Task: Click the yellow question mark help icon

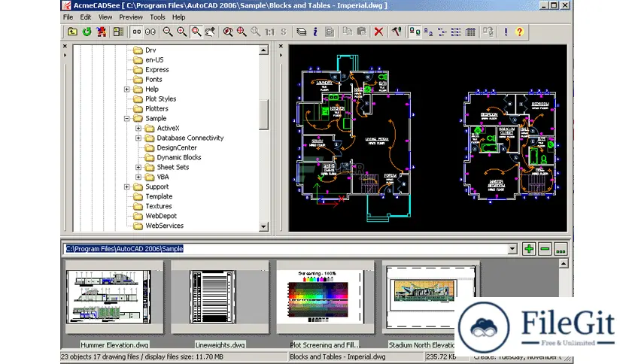Action: click(519, 32)
